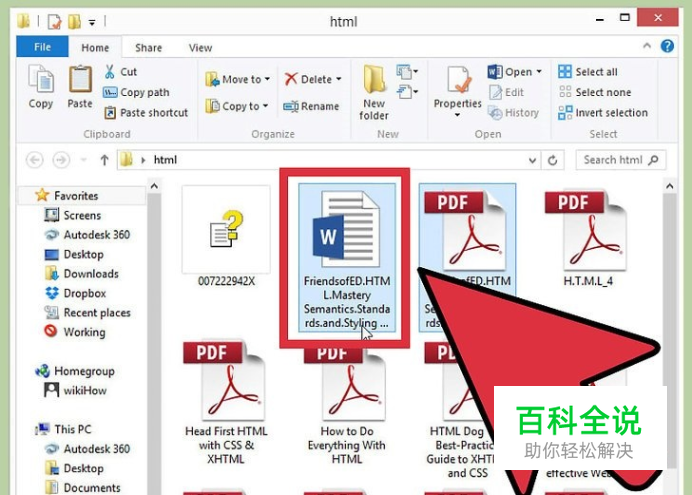Open Desktop under This PC
The width and height of the screenshot is (692, 495).
coord(84,468)
